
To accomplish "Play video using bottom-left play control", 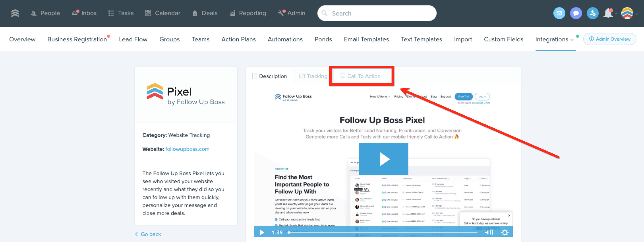I will point(262,232).
